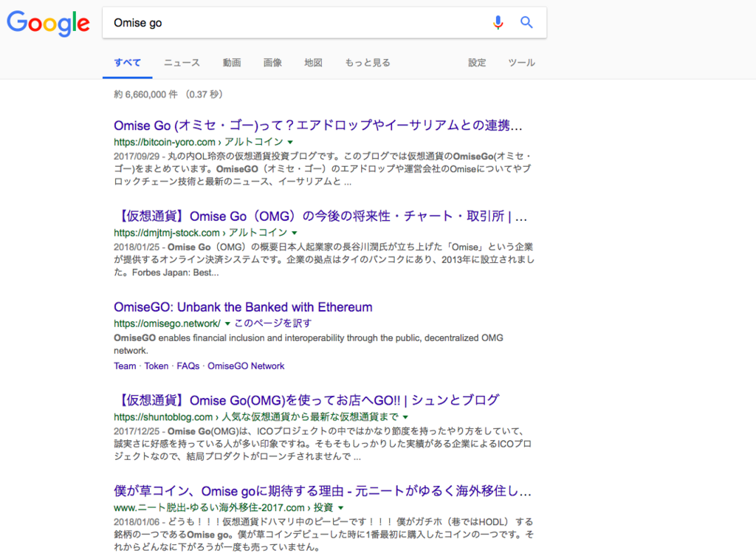Click このページを訳す translate link
756x559 pixels.
click(273, 323)
